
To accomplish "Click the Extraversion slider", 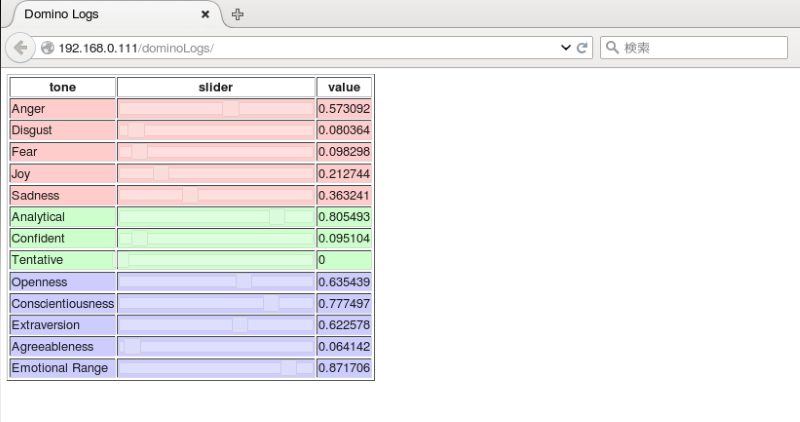I will (x=216, y=325).
